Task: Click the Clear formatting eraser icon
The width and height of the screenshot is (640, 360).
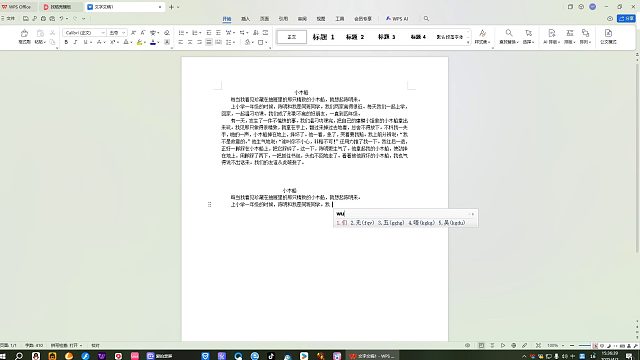Action: click(167, 33)
